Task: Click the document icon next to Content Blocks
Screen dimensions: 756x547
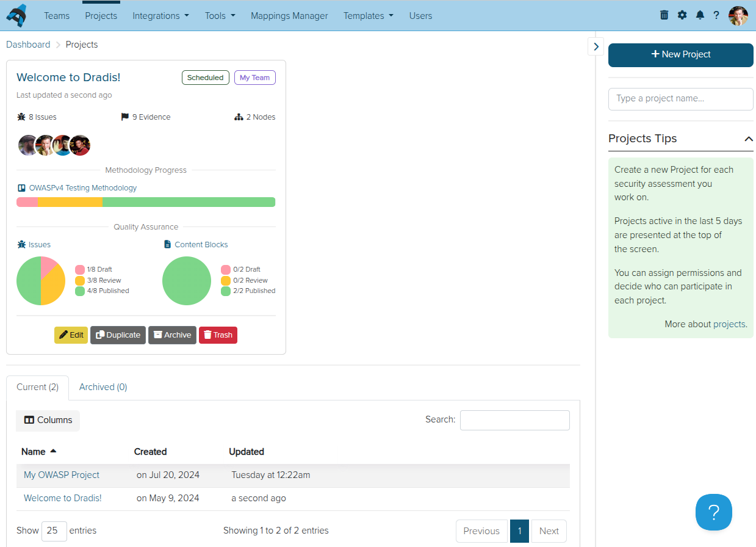Action: tap(168, 245)
